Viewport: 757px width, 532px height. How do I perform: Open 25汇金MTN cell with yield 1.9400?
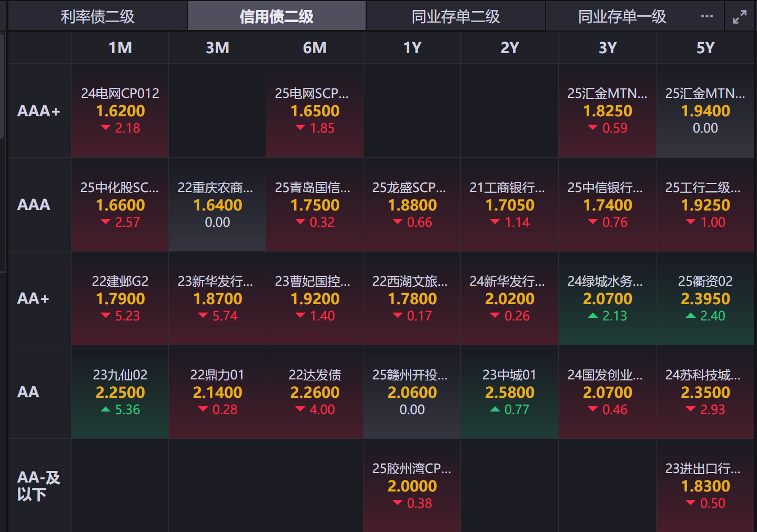click(705, 111)
